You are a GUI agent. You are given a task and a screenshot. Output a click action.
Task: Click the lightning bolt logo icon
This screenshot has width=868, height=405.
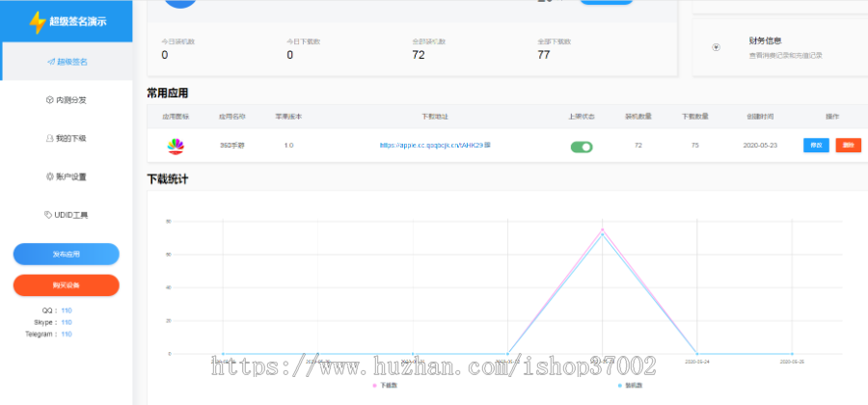click(37, 23)
